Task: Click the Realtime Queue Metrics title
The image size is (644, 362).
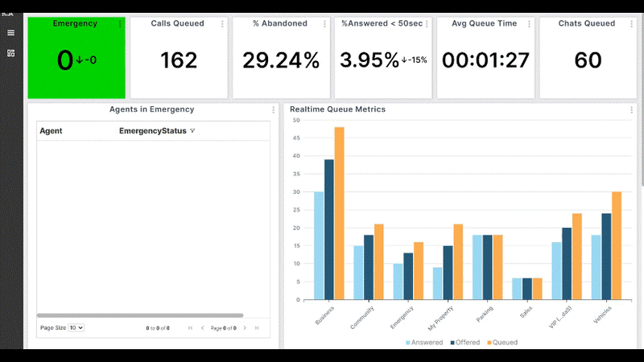Action: [x=337, y=109]
